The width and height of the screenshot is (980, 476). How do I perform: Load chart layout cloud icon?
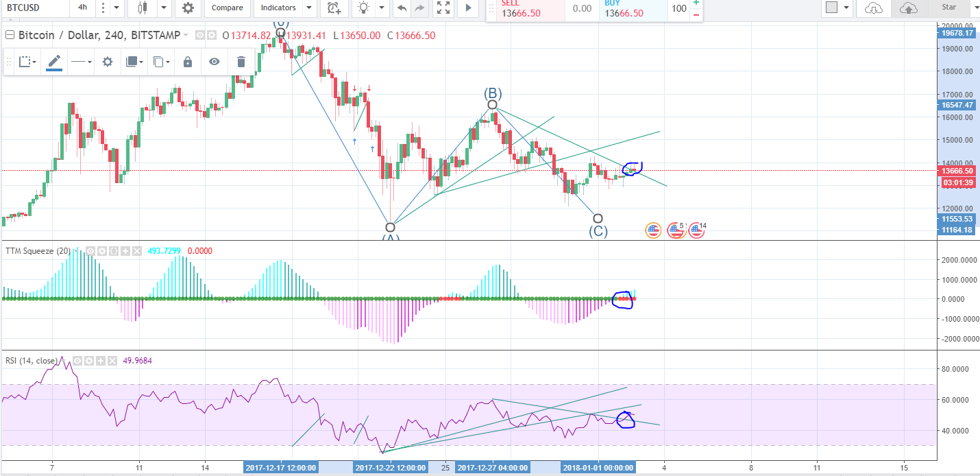[x=874, y=8]
